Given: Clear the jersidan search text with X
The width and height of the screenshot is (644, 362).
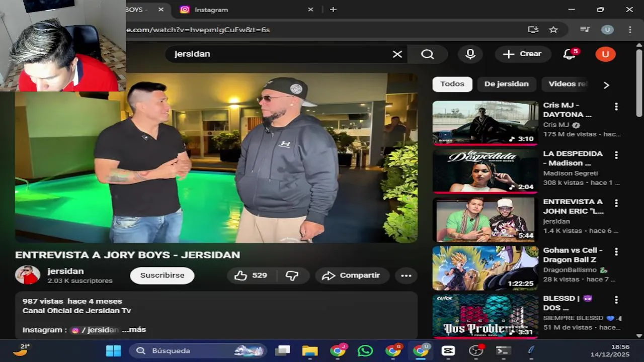Looking at the screenshot, I should pyautogui.click(x=397, y=54).
